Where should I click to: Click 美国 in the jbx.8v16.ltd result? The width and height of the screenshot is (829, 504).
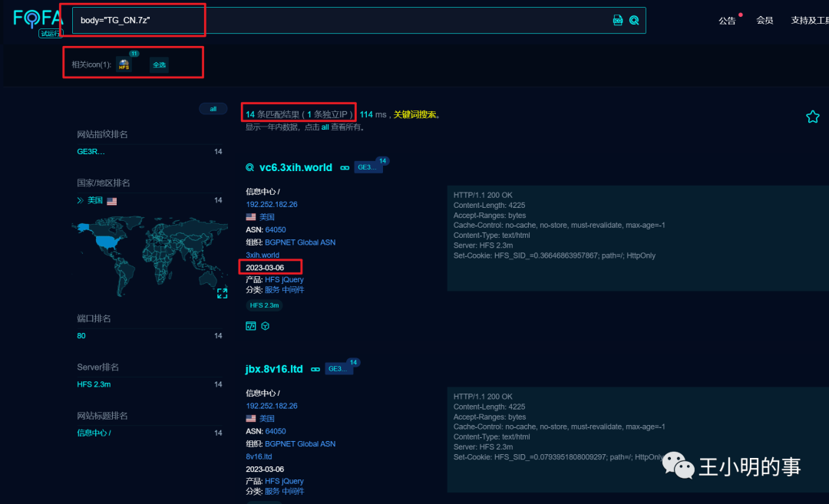coord(266,418)
